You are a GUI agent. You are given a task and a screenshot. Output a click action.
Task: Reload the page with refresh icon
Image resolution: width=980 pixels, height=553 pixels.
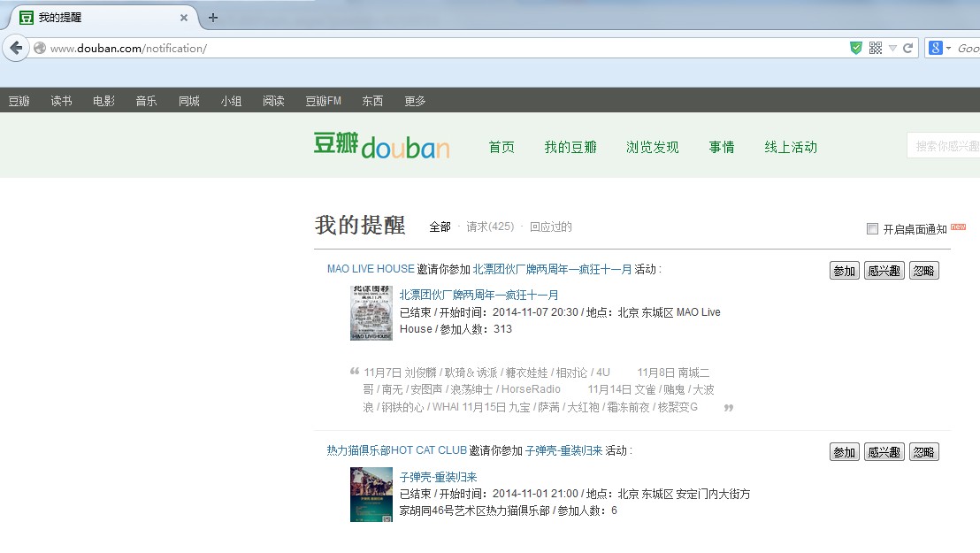[x=908, y=48]
